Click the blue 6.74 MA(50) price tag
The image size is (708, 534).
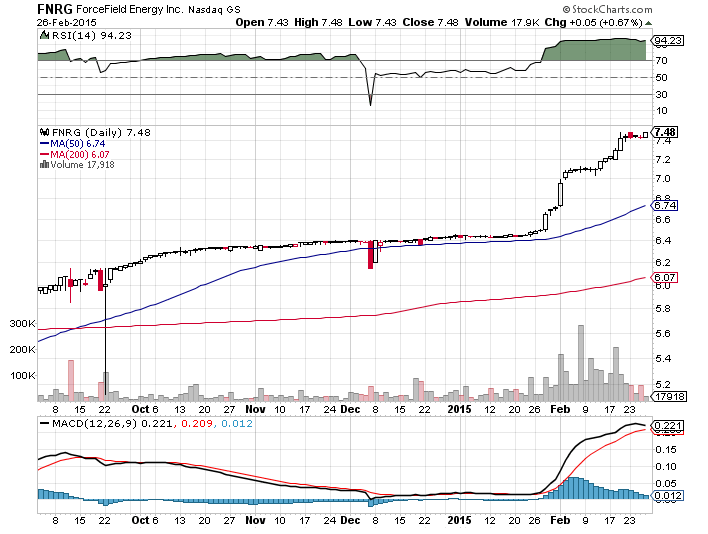(665, 205)
